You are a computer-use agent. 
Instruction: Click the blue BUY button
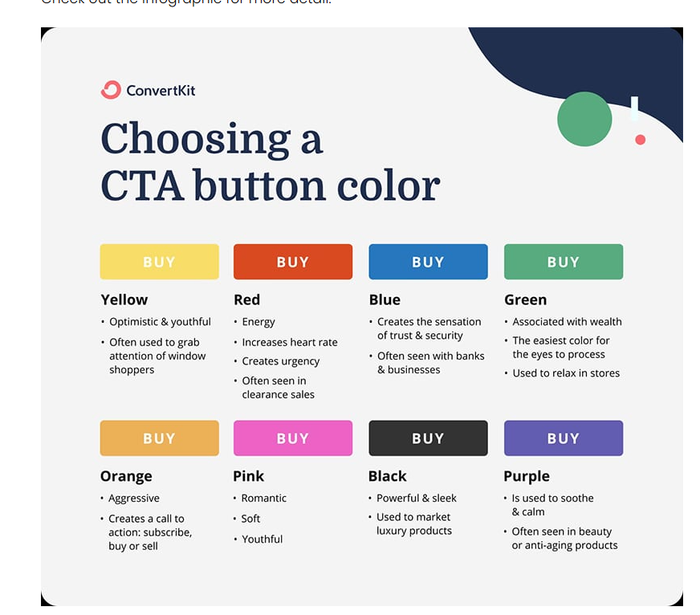coord(428,262)
